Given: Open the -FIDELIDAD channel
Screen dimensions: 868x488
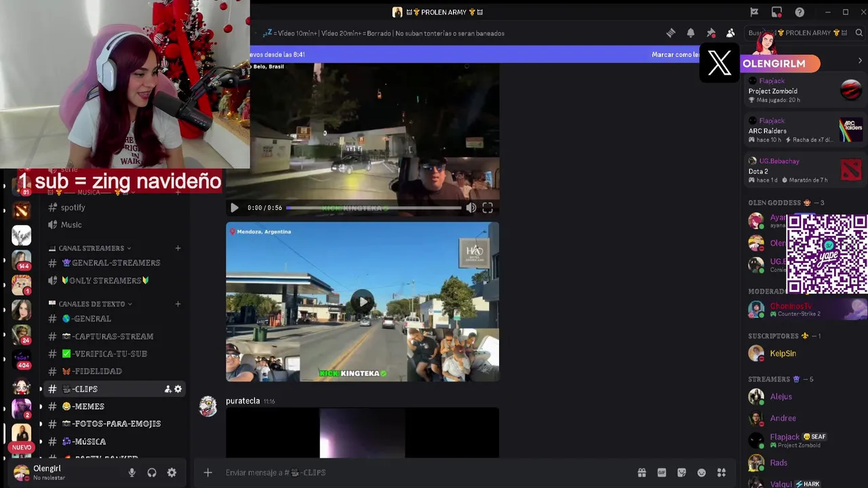Looking at the screenshot, I should tap(113, 371).
